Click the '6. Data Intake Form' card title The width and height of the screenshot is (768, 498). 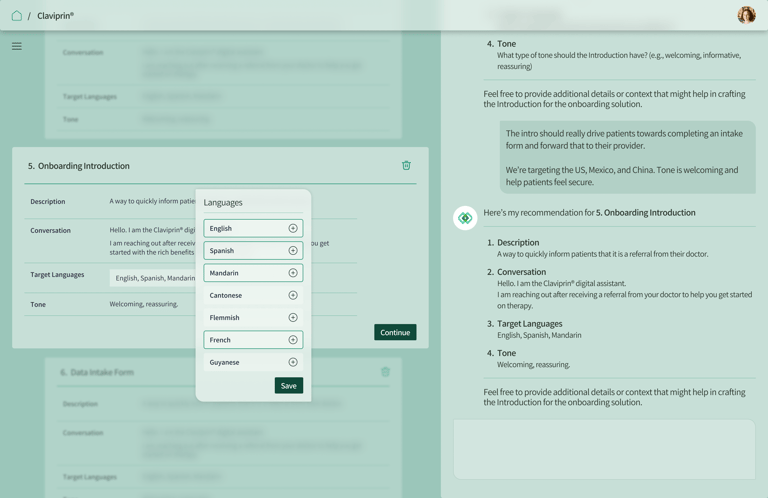click(97, 372)
